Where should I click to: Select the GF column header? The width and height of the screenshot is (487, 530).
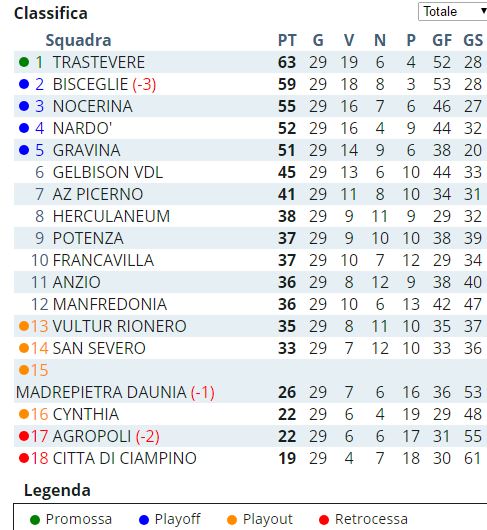pos(442,40)
